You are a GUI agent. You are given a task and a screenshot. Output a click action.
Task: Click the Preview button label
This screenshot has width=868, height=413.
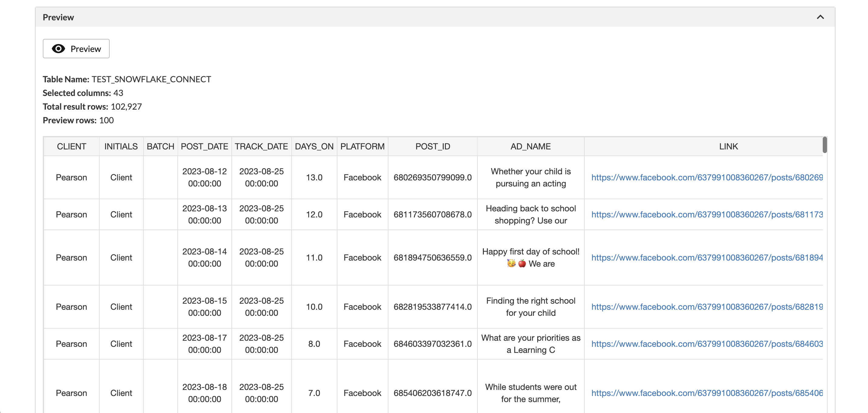(x=86, y=49)
